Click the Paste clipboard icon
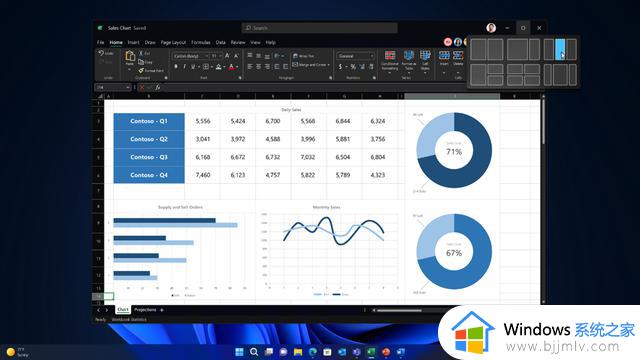 click(130, 56)
